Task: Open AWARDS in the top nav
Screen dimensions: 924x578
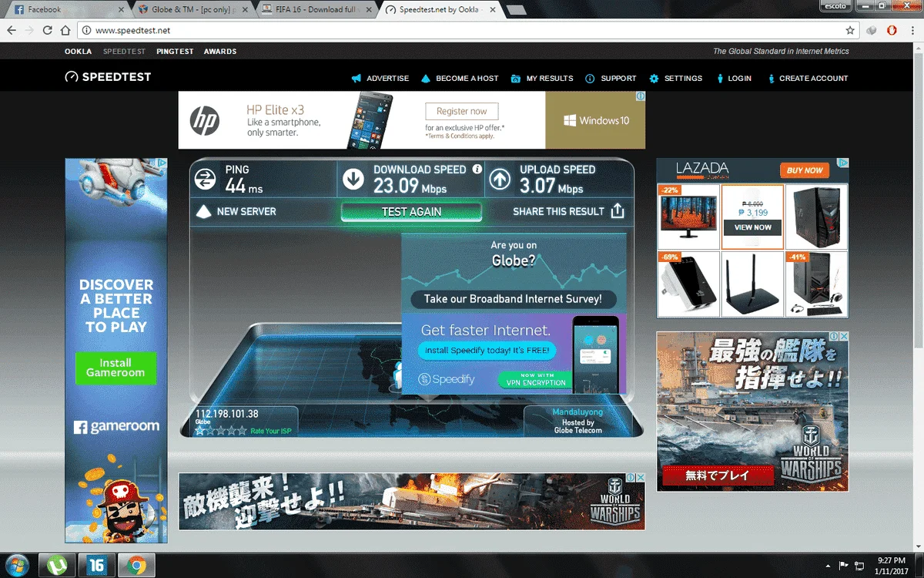Action: tap(220, 52)
